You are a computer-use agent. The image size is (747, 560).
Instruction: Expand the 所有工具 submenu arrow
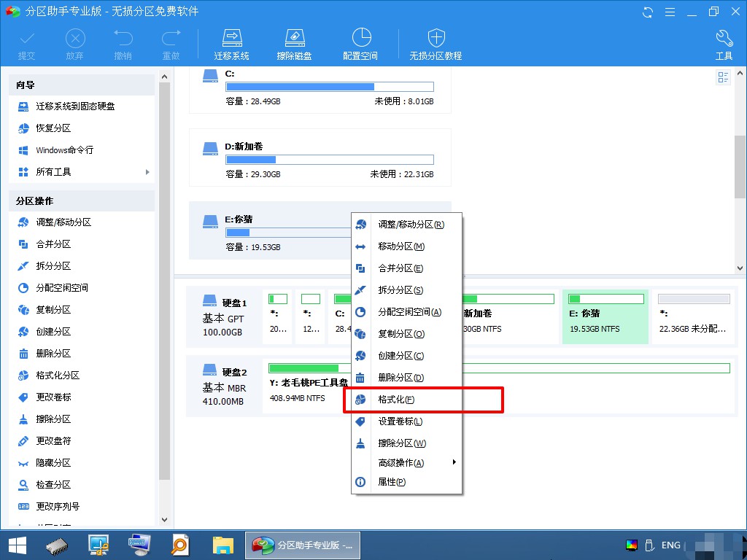[147, 172]
